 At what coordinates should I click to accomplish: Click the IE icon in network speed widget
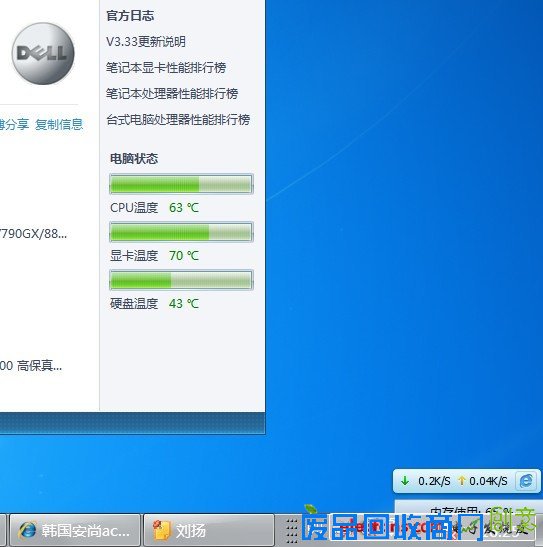click(x=526, y=481)
